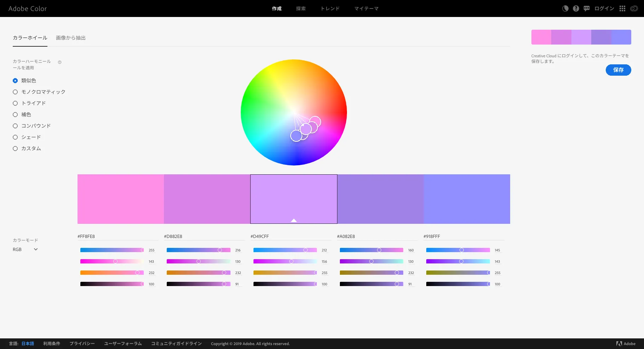Change language via the 日本語 footer link
This screenshot has width=644, height=349.
tap(28, 344)
